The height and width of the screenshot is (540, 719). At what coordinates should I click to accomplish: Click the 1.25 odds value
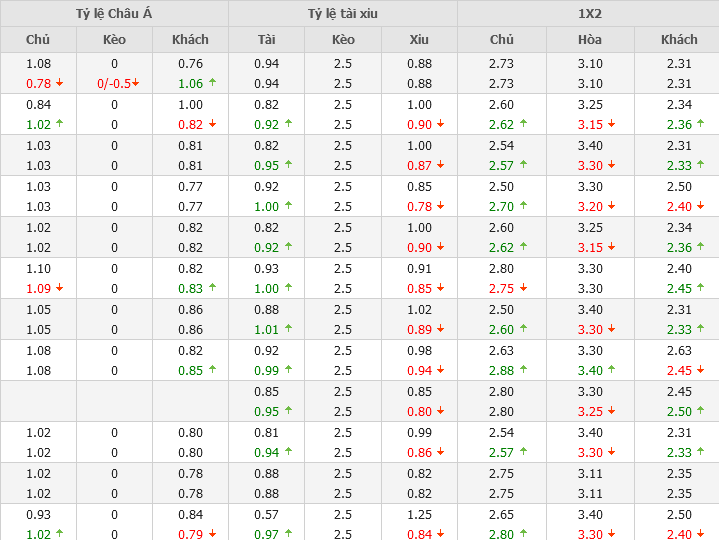(419, 514)
